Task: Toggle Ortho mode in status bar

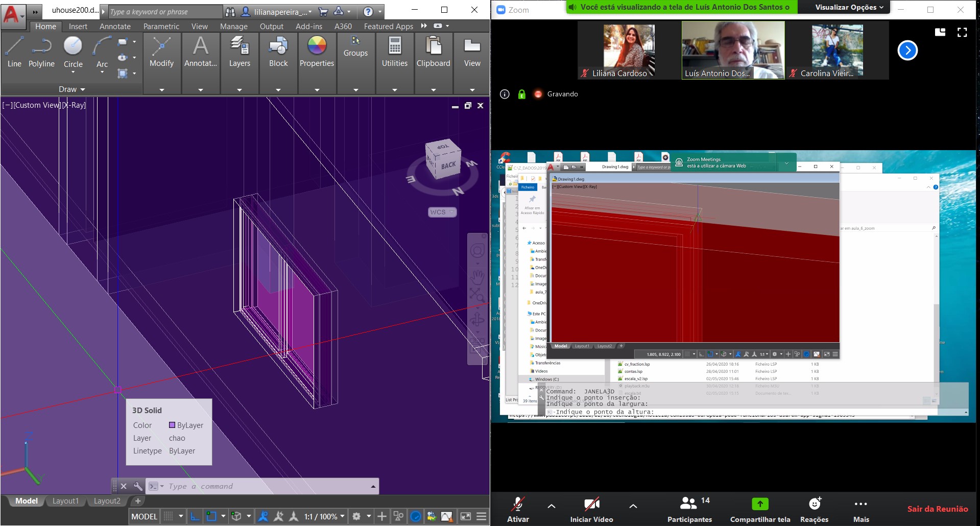Action: pyautogui.click(x=195, y=516)
